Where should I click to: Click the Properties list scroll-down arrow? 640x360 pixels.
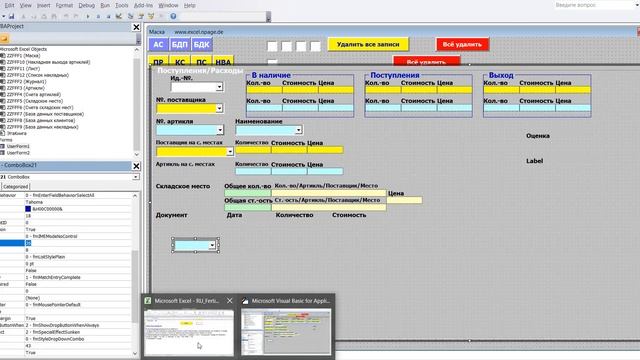point(136,353)
